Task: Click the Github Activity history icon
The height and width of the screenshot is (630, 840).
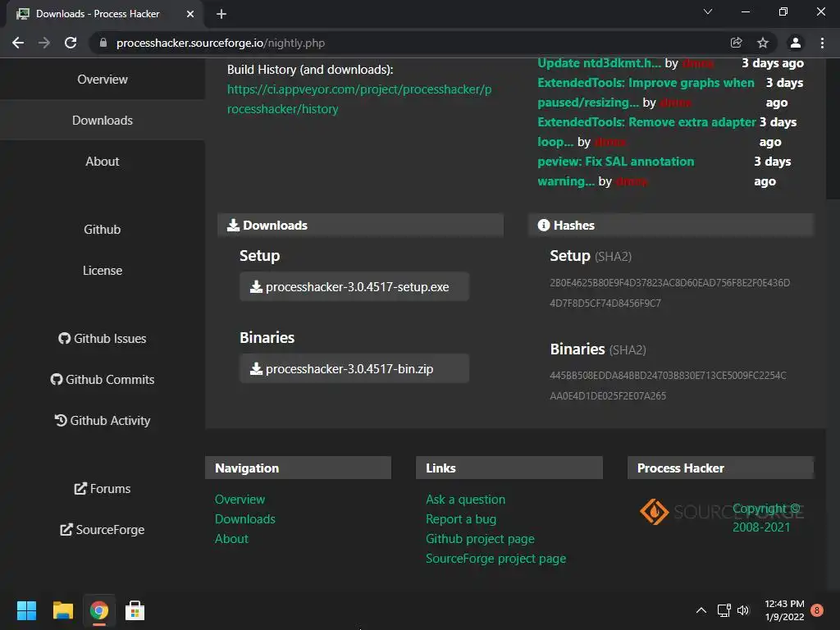Action: click(61, 421)
